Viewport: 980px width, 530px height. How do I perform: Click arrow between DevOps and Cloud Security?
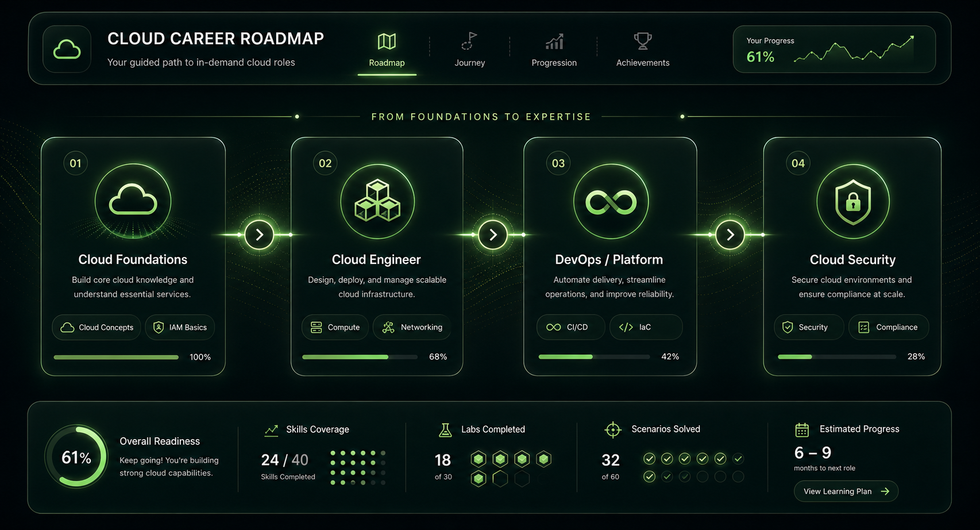coord(730,235)
